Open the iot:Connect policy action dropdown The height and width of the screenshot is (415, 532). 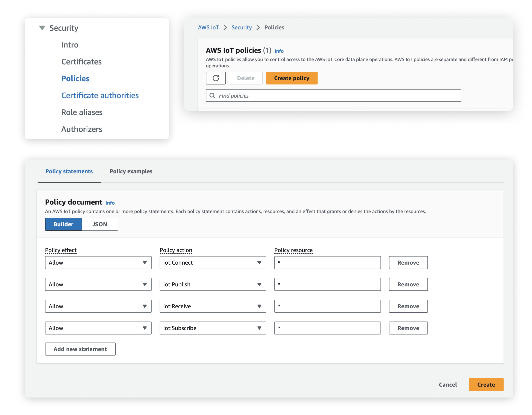coord(213,263)
